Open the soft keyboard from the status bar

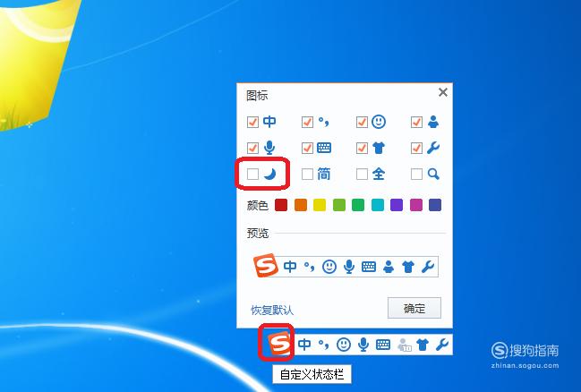coord(383,345)
